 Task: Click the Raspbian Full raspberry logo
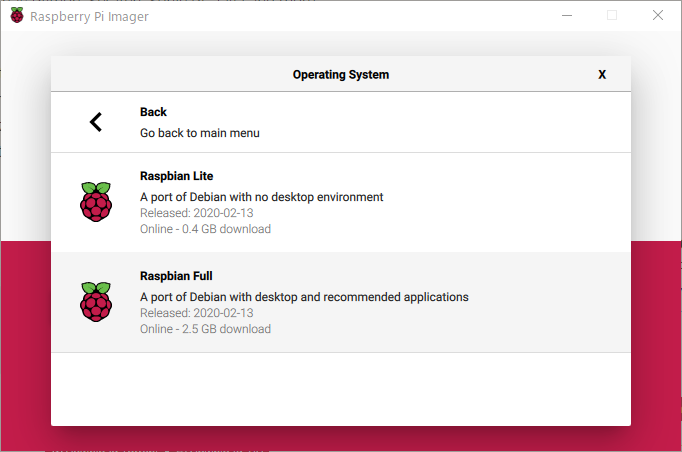tap(96, 302)
